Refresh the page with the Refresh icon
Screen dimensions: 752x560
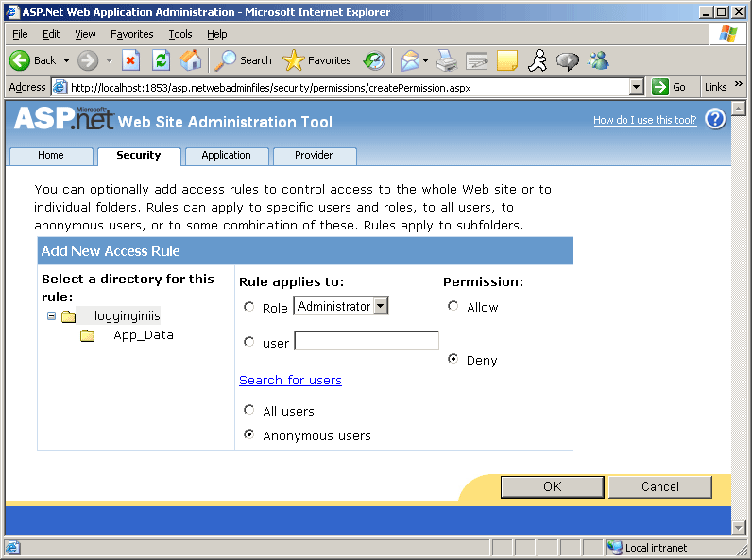coord(161,60)
